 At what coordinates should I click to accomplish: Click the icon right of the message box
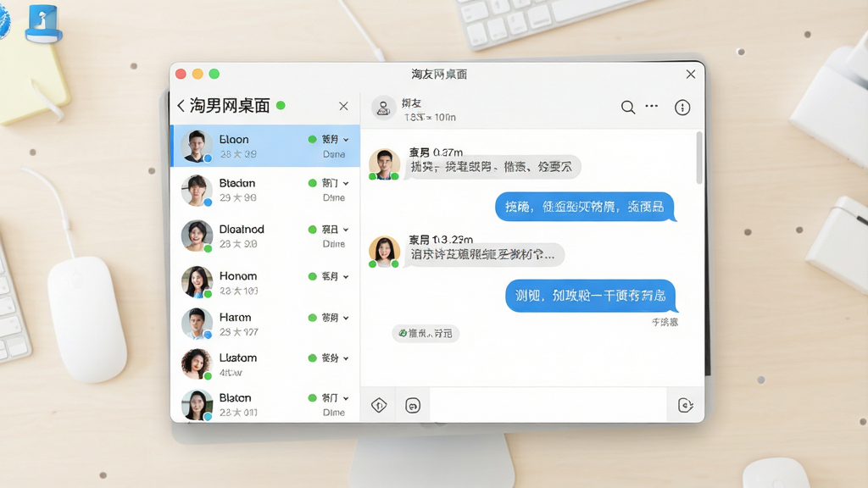(x=685, y=406)
